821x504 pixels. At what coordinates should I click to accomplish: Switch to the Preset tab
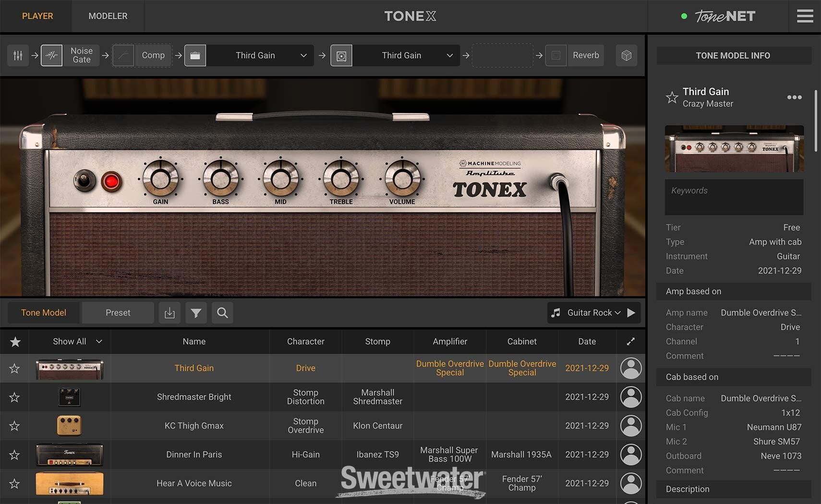click(118, 313)
